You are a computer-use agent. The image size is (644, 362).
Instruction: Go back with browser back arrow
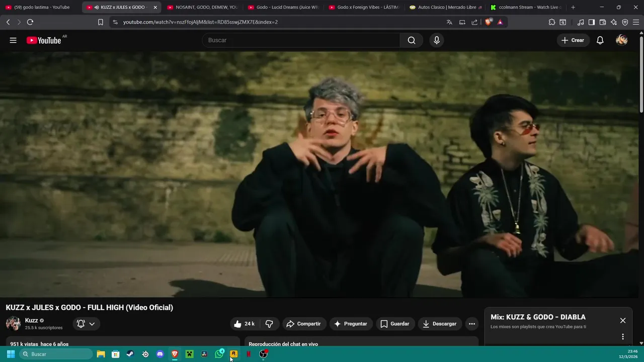[8, 22]
